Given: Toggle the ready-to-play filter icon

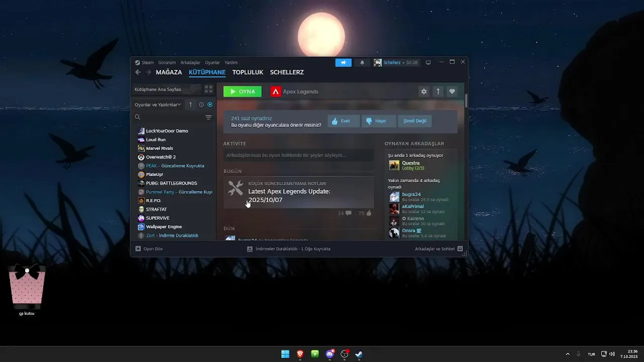Looking at the screenshot, I should [x=210, y=105].
